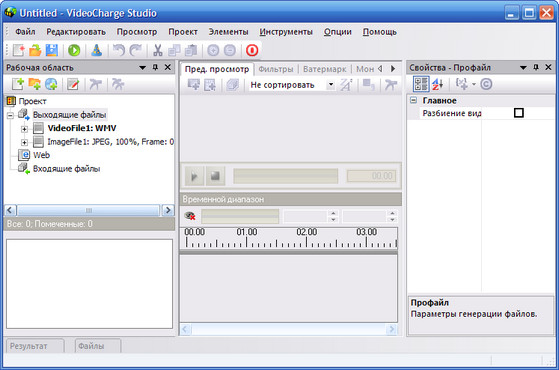Stop processing with the red stop icon

[x=252, y=50]
